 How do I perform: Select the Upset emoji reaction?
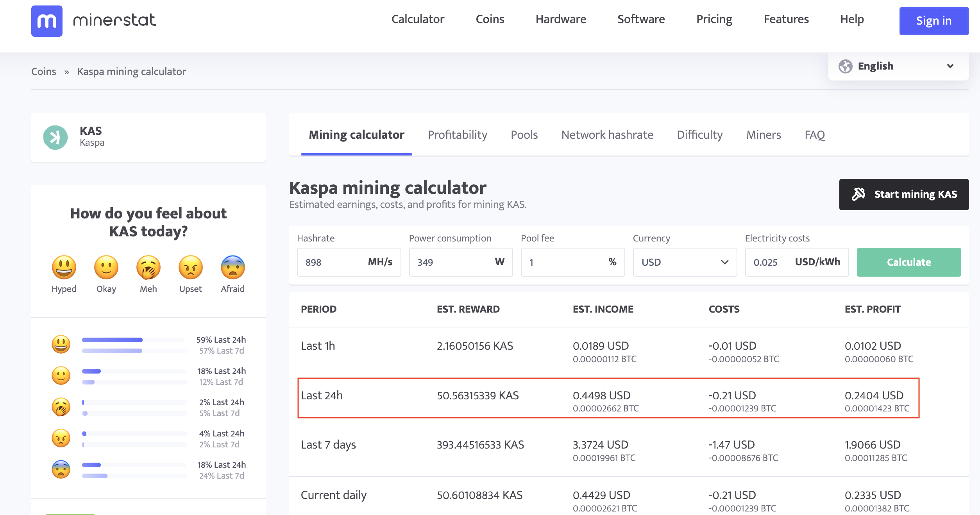[190, 268]
